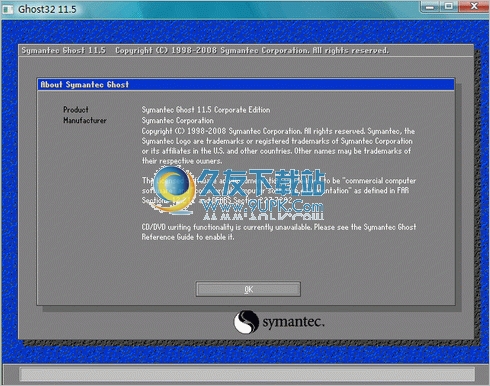Close the Ghost32 11.5 window

474,7
